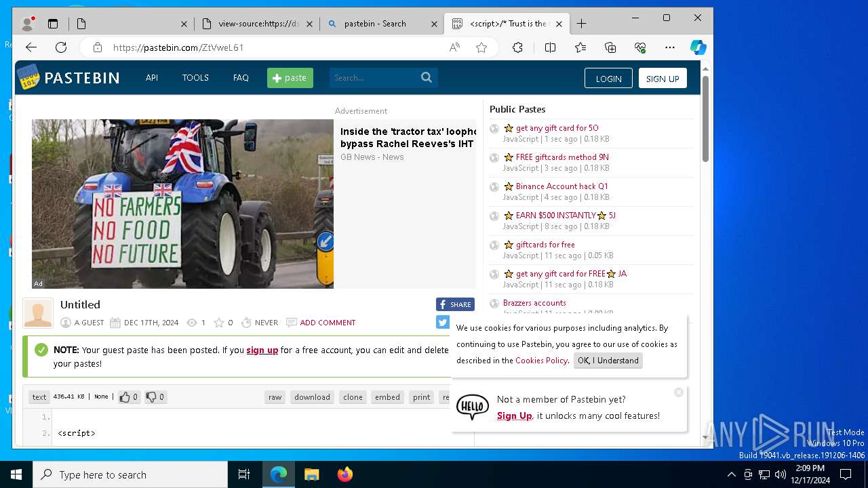Click Sign Up link in hello popup

[x=515, y=416]
